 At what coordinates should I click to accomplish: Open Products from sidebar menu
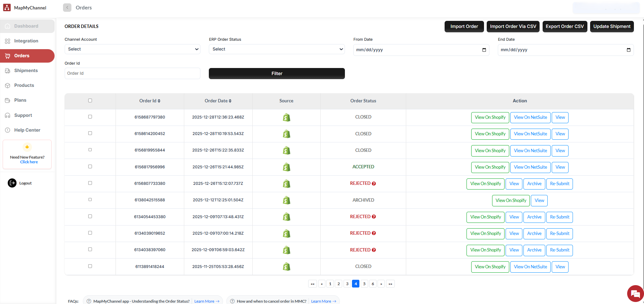click(24, 85)
